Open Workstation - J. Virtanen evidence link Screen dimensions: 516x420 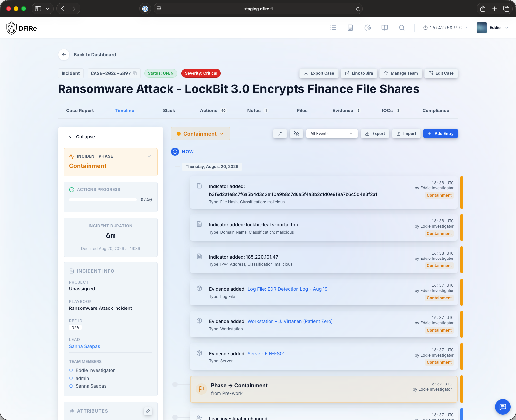pyautogui.click(x=290, y=321)
